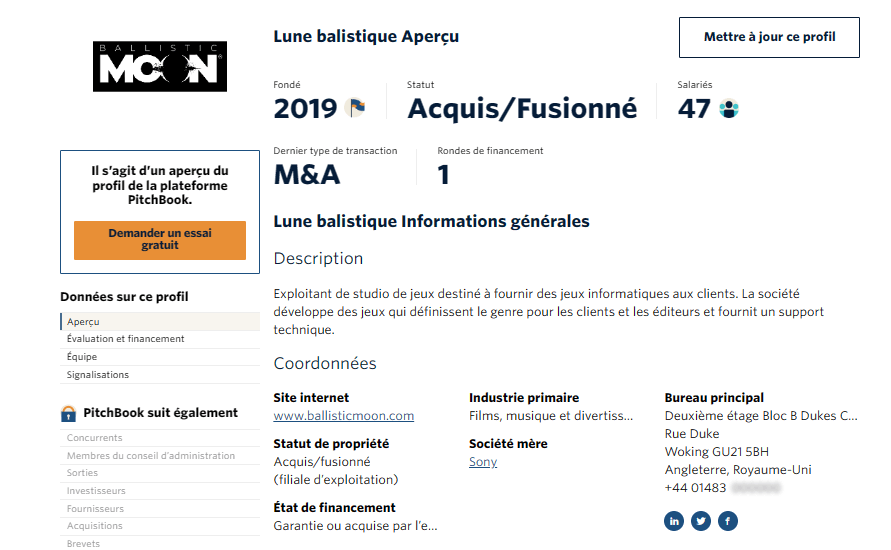Follow the Sony parent company link

click(x=483, y=462)
